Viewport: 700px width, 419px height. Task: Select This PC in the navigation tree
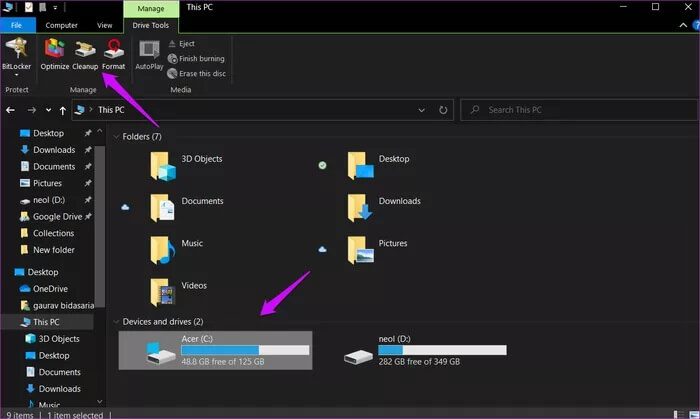pos(47,322)
